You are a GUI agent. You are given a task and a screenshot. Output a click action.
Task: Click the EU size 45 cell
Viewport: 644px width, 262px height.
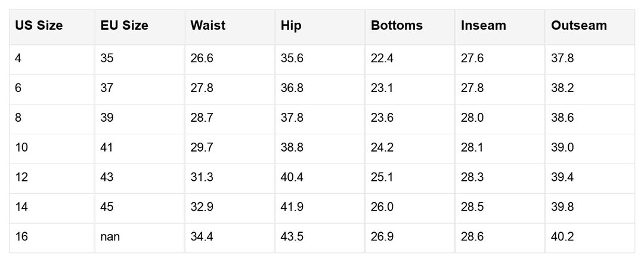(x=107, y=207)
